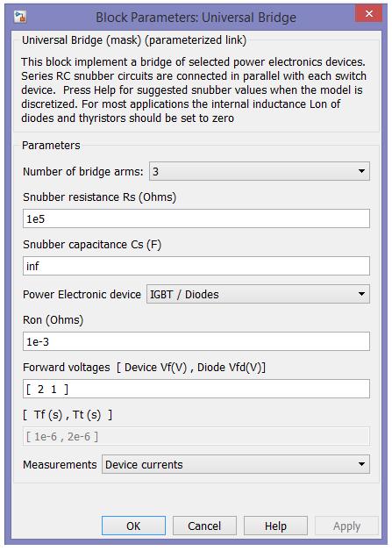Open block documentation via Help button
392x551 pixels.
point(275,526)
